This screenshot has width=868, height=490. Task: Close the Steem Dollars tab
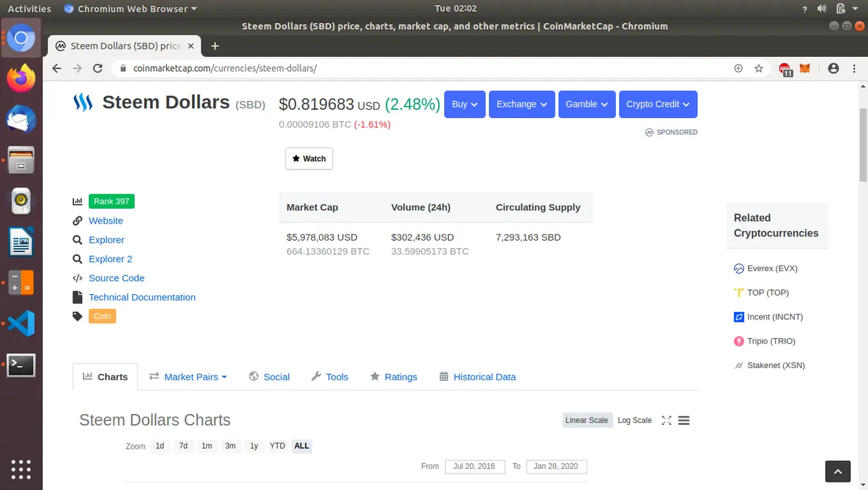[191, 46]
